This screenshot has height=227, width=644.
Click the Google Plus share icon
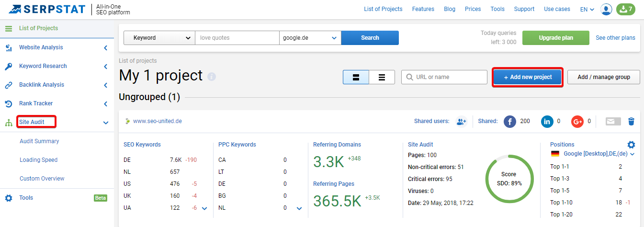[577, 121]
